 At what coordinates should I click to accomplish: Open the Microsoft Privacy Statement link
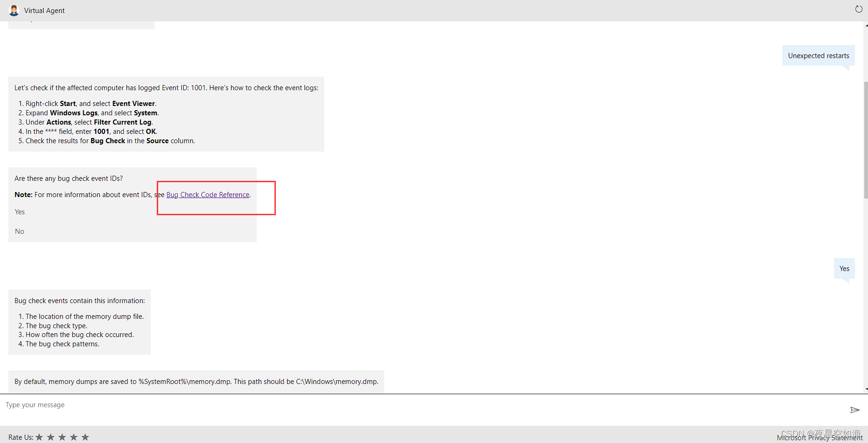(820, 437)
